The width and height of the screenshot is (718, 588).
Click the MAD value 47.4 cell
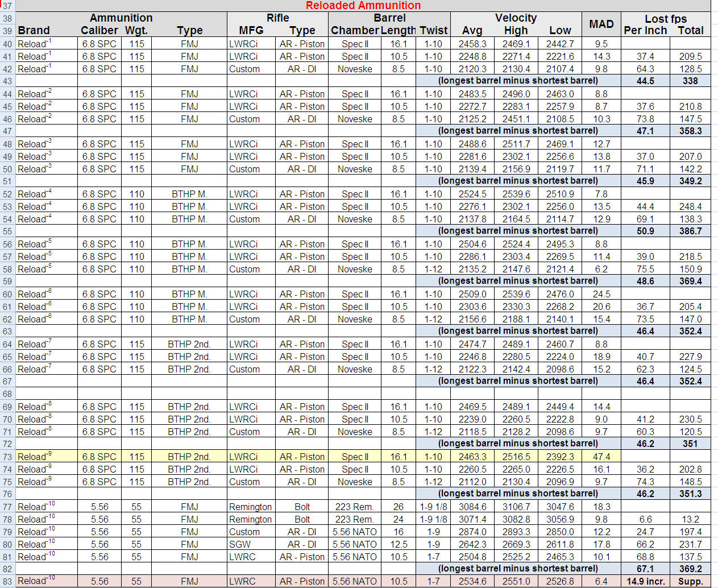[601, 457]
